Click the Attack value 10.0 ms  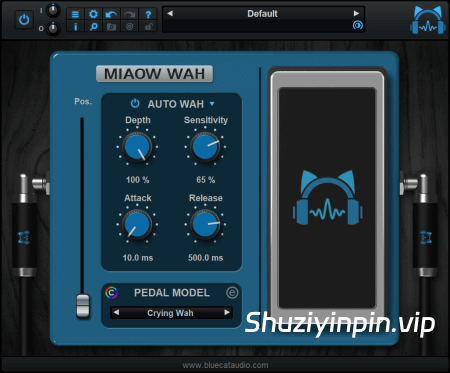pyautogui.click(x=138, y=258)
